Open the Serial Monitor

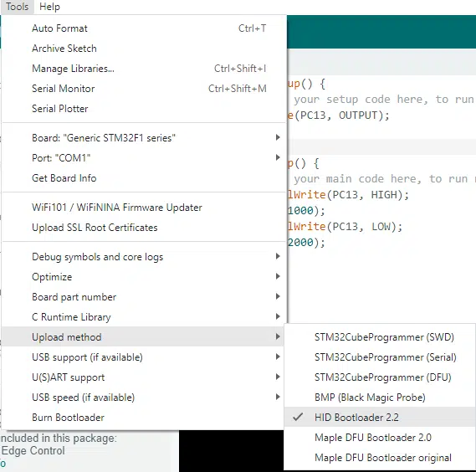tap(144, 89)
